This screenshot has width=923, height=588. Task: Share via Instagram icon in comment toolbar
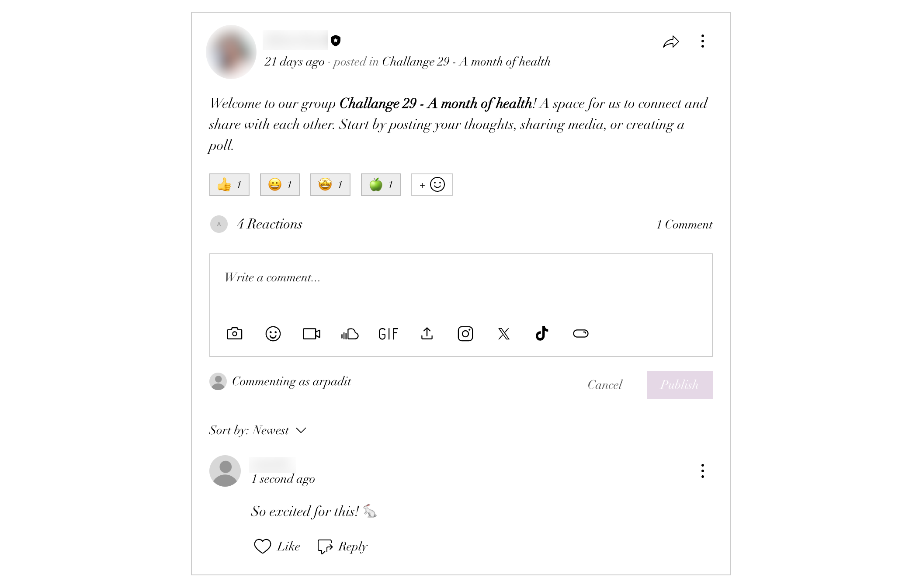tap(465, 333)
